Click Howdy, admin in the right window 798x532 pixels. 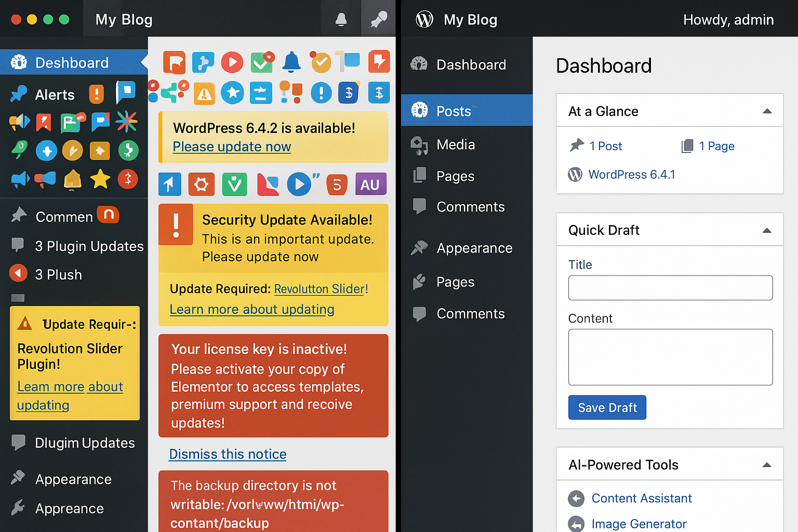(x=728, y=20)
